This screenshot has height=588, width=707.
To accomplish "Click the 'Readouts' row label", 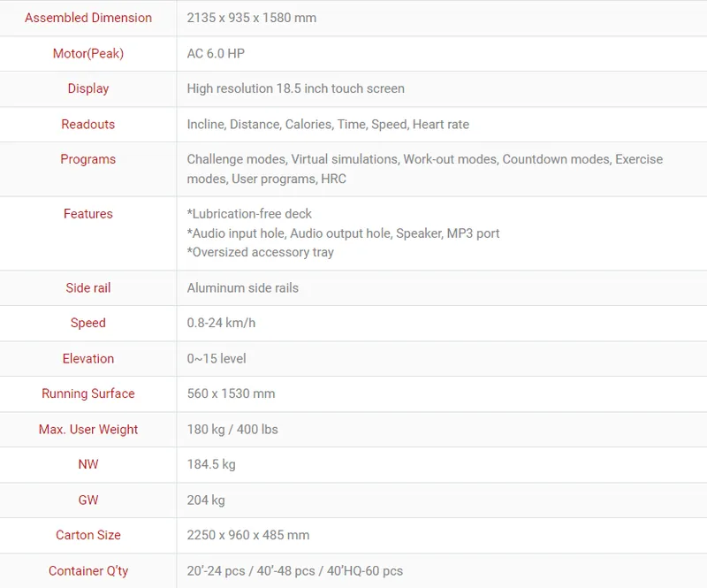I will click(88, 124).
